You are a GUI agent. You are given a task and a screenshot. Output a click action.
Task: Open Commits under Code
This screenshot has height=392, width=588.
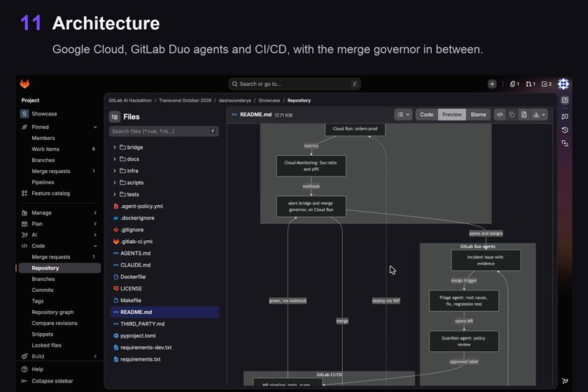coord(42,291)
